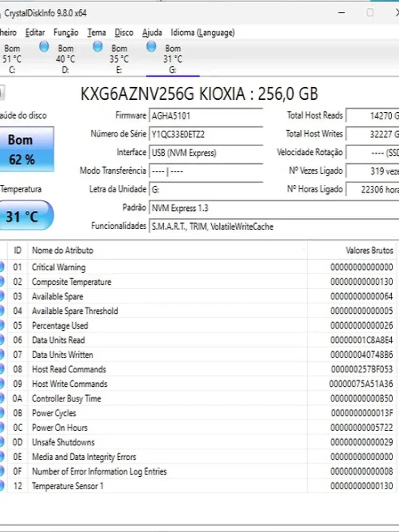399x532 pixels.
Task: Click the Bom 62 % health status button
Action: (27, 149)
